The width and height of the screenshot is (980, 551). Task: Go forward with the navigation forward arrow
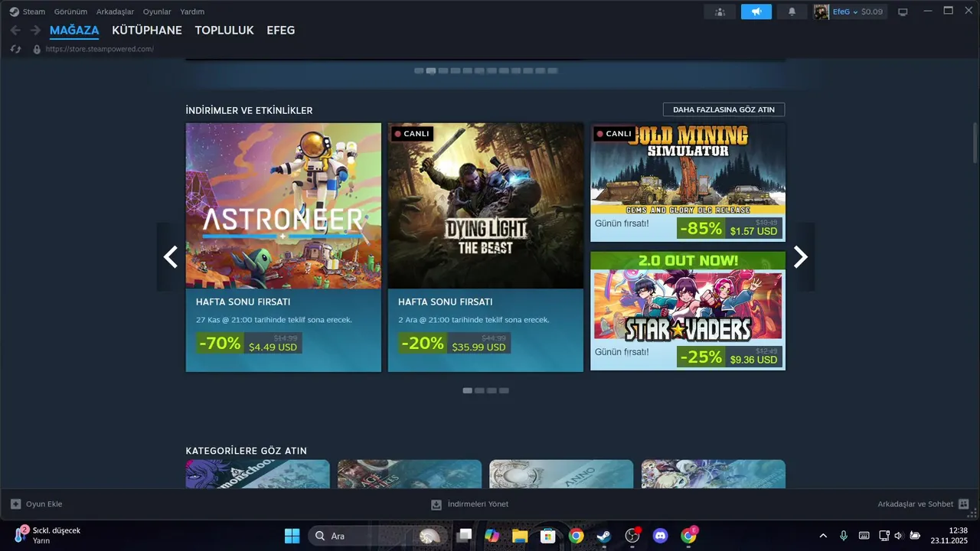point(35,31)
